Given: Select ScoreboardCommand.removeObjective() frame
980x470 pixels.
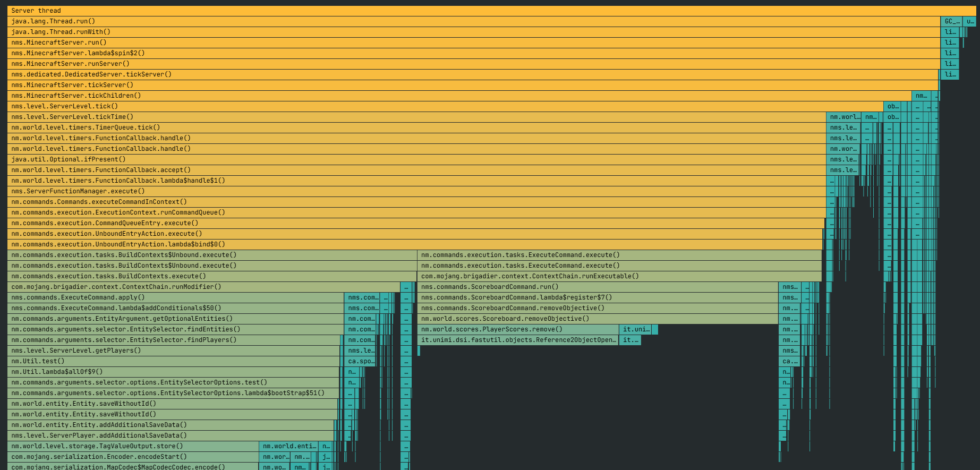Looking at the screenshot, I should [598, 308].
